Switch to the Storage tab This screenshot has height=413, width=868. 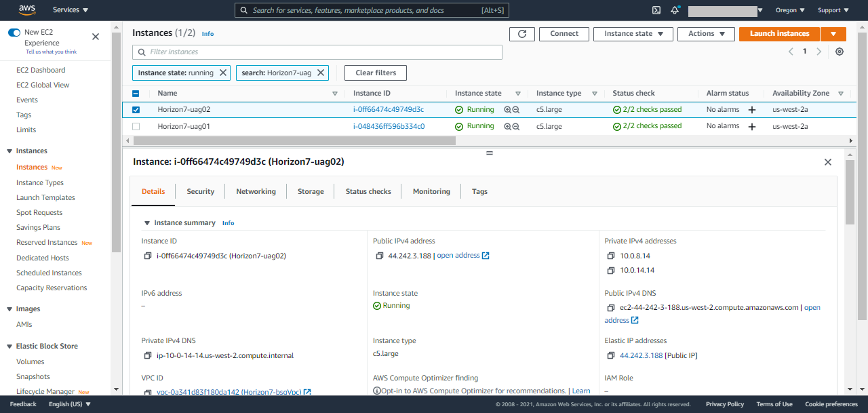pyautogui.click(x=310, y=191)
